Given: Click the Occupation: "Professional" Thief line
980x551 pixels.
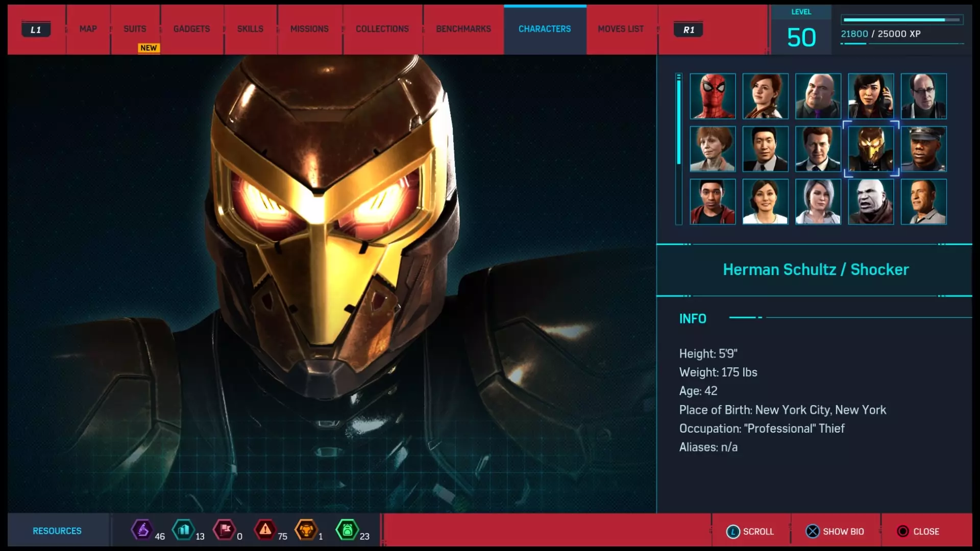Looking at the screenshot, I should 762,429.
